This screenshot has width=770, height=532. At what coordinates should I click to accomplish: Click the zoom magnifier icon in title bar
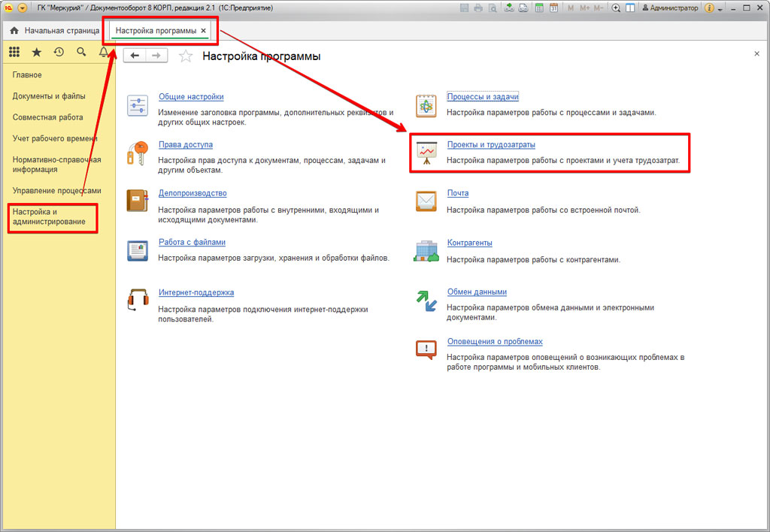(616, 8)
